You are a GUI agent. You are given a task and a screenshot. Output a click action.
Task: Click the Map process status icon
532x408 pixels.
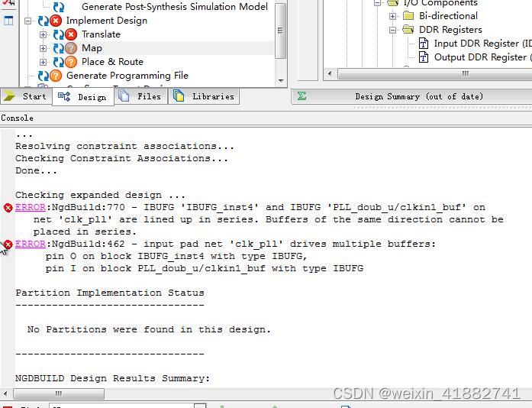click(71, 48)
